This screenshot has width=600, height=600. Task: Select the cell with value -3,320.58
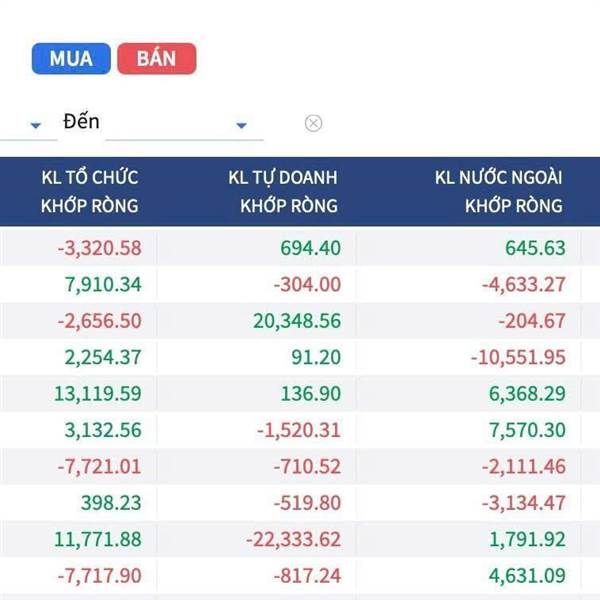click(99, 247)
